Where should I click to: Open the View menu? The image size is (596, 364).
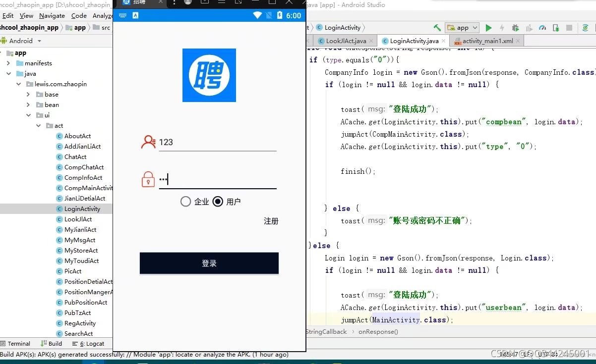coord(26,16)
